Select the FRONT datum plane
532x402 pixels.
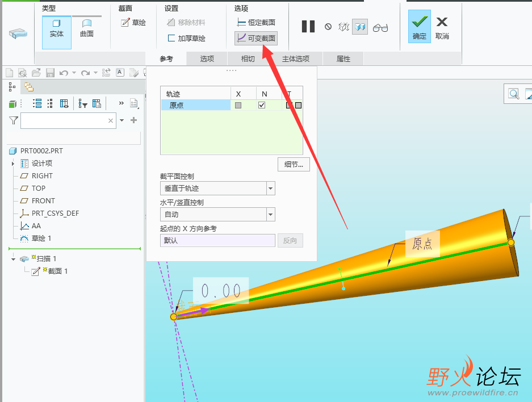pos(43,201)
